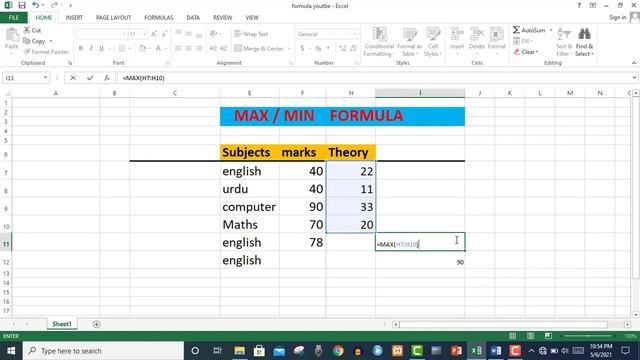Toggle Italic formatting button
This screenshot has width=640, height=360.
(x=91, y=48)
